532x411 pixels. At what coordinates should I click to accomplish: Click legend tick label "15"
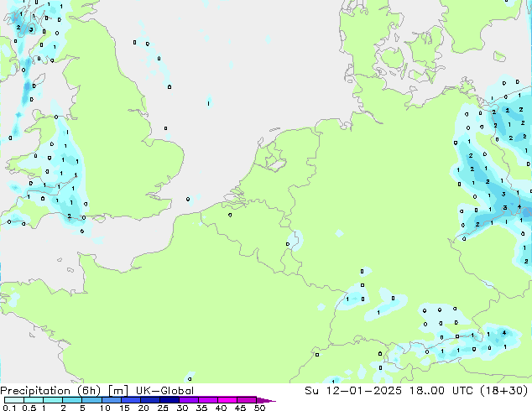[x=124, y=408]
